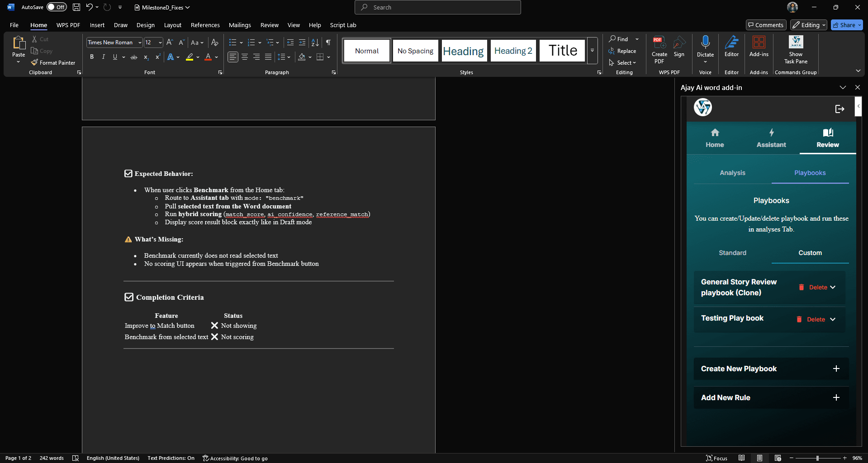Open Comments pane
Image resolution: width=868 pixels, height=463 pixels.
point(766,25)
